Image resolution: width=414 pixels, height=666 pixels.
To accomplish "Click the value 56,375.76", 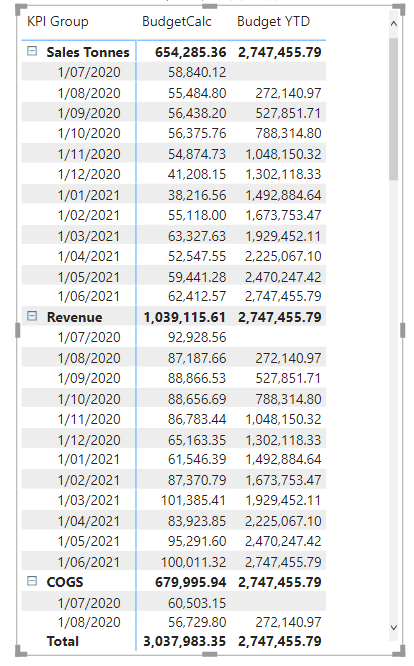I will pos(197,133).
